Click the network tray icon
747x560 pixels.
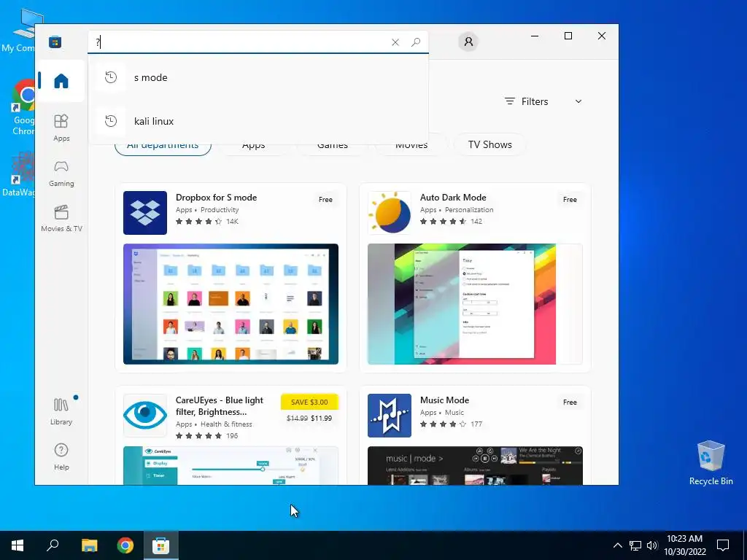click(635, 545)
